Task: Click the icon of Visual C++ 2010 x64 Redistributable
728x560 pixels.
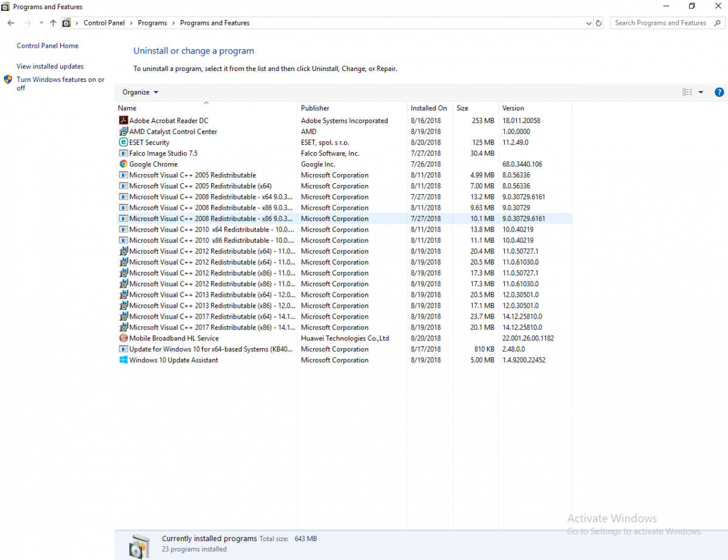Action: (x=124, y=230)
